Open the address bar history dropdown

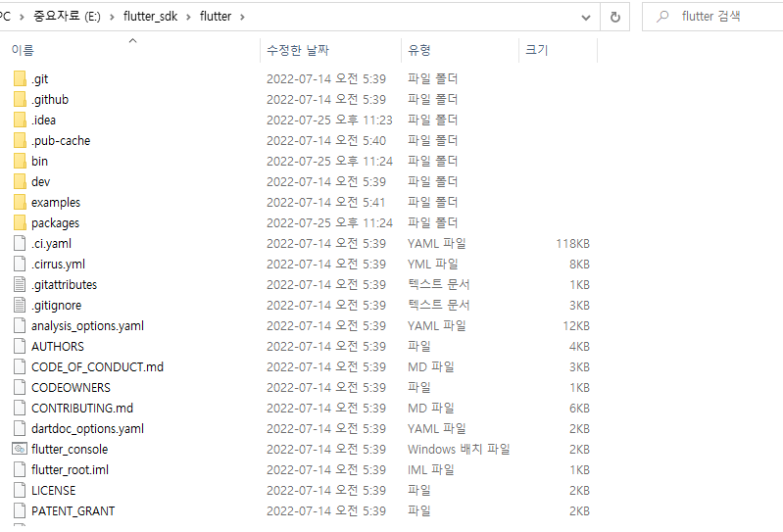(x=586, y=18)
